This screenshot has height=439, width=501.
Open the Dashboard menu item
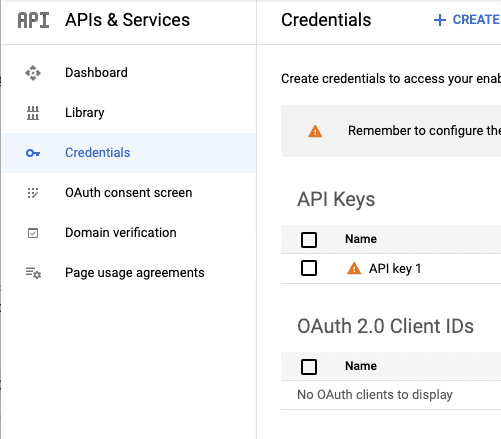(129, 73)
